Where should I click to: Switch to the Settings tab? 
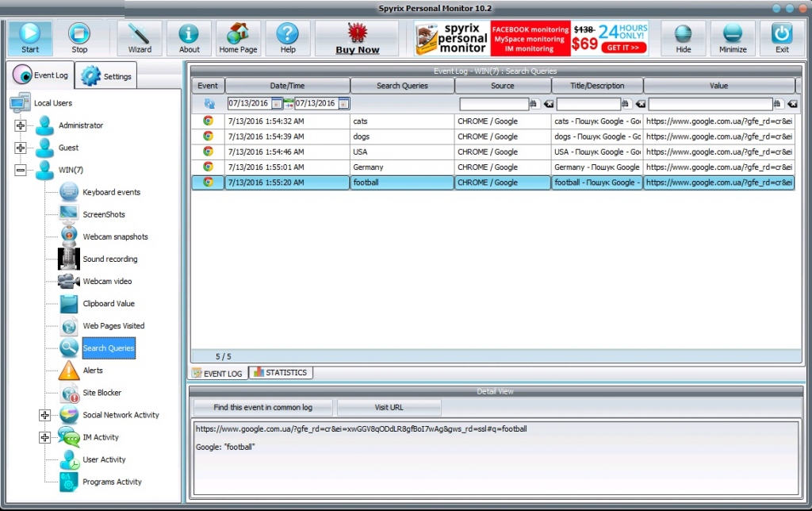coord(109,76)
